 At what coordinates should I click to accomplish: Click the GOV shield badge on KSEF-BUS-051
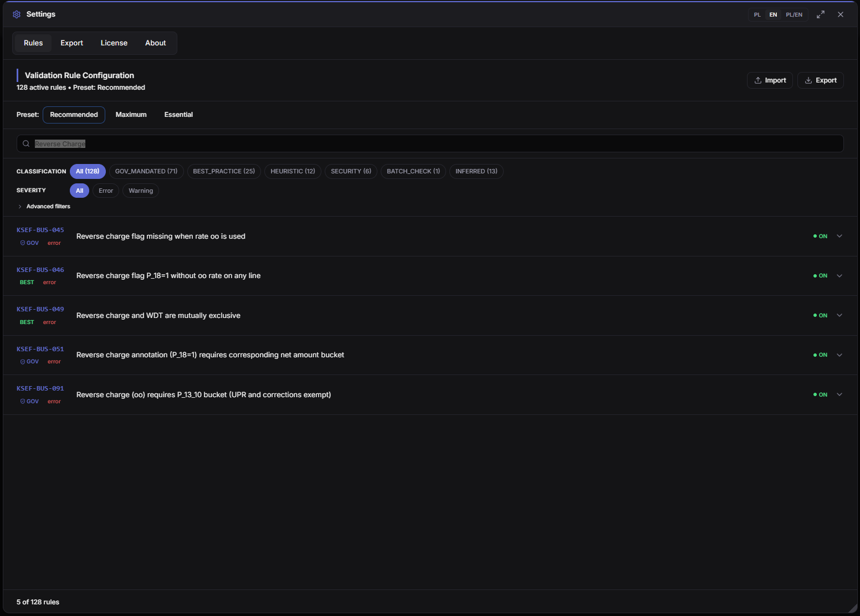click(29, 362)
